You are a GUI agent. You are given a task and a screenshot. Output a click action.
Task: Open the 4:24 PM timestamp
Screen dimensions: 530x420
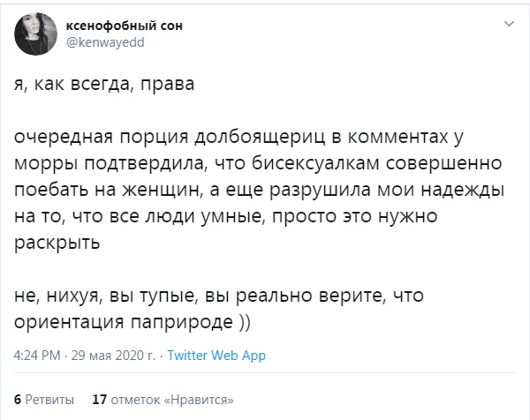[x=37, y=356]
